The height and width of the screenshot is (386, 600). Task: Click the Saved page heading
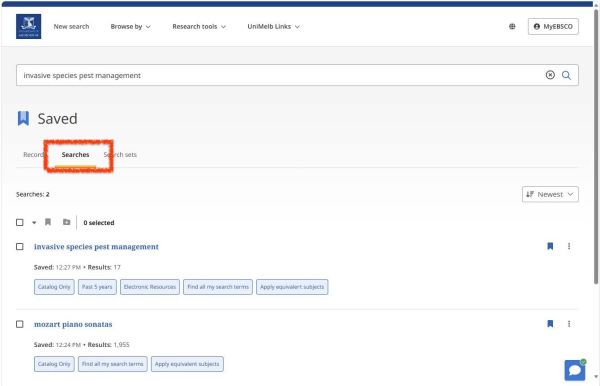pos(57,119)
